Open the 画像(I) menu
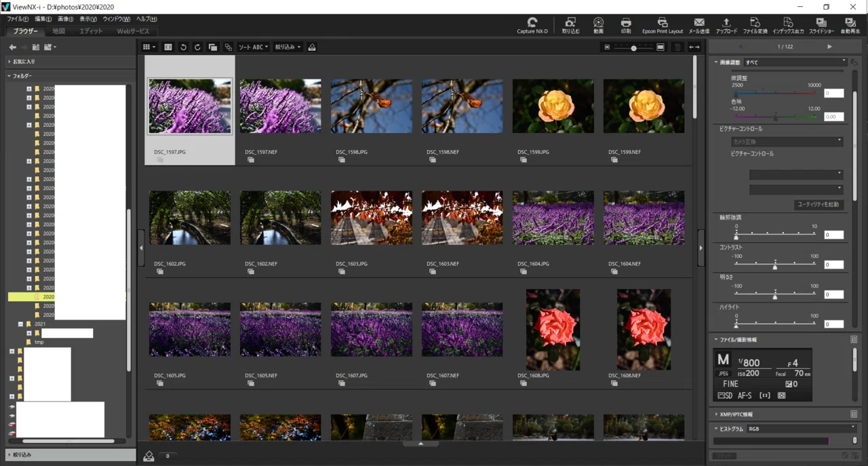 point(66,19)
